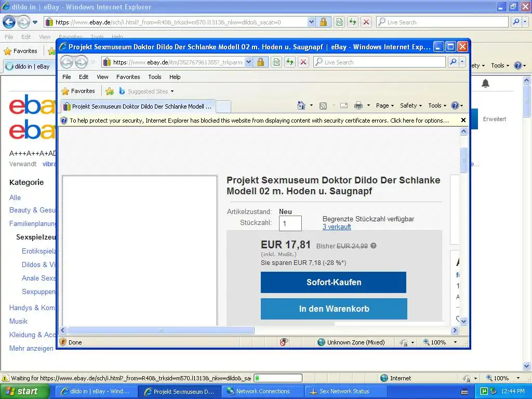Open Suggested Sites dropdown
This screenshot has height=399, width=532.
click(x=146, y=91)
